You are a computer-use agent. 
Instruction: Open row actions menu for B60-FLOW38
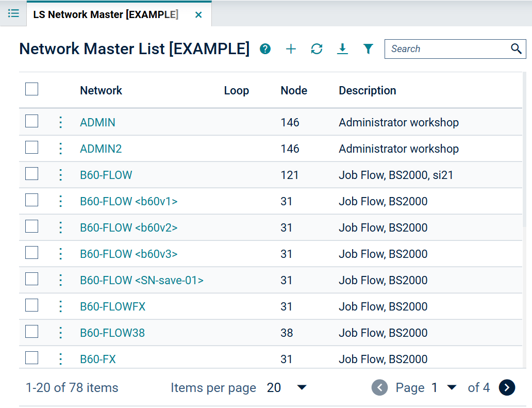click(x=60, y=333)
